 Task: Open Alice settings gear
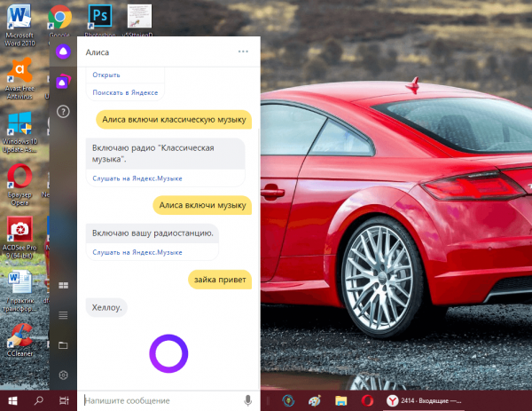coord(63,375)
